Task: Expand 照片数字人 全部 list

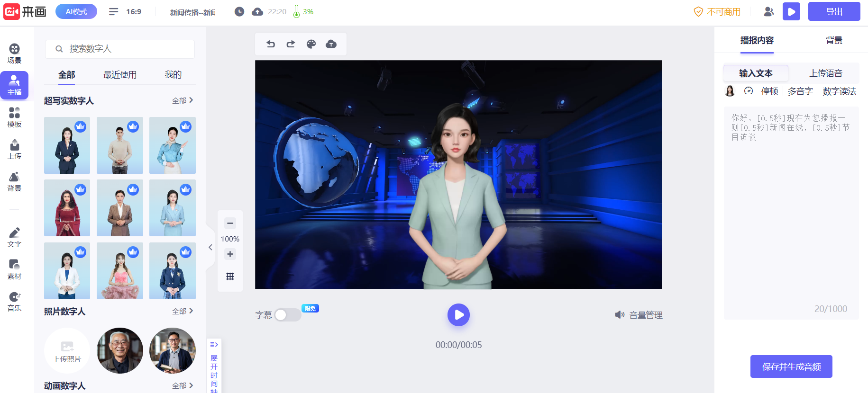Action: point(183,311)
